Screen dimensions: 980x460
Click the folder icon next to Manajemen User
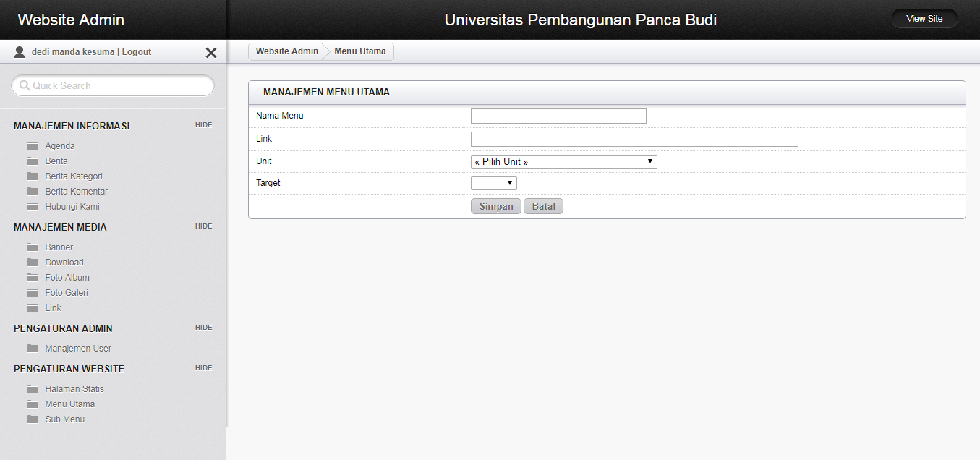[x=33, y=349]
